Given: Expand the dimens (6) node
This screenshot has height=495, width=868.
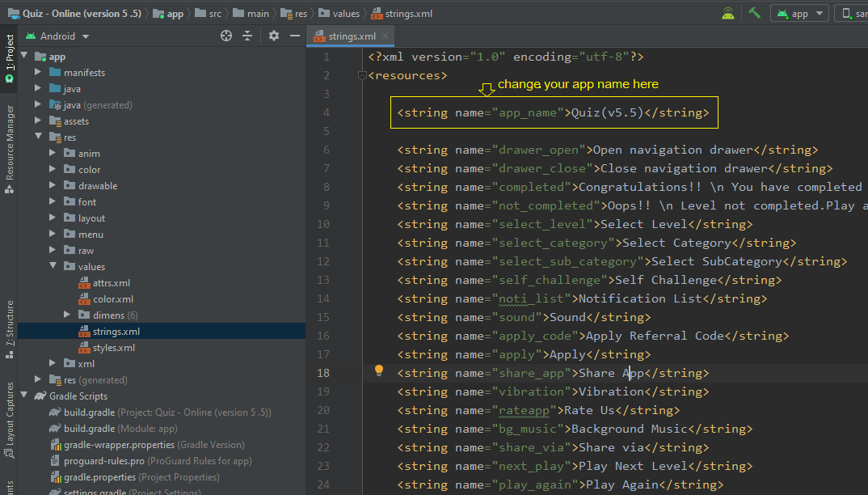Looking at the screenshot, I should coord(67,315).
